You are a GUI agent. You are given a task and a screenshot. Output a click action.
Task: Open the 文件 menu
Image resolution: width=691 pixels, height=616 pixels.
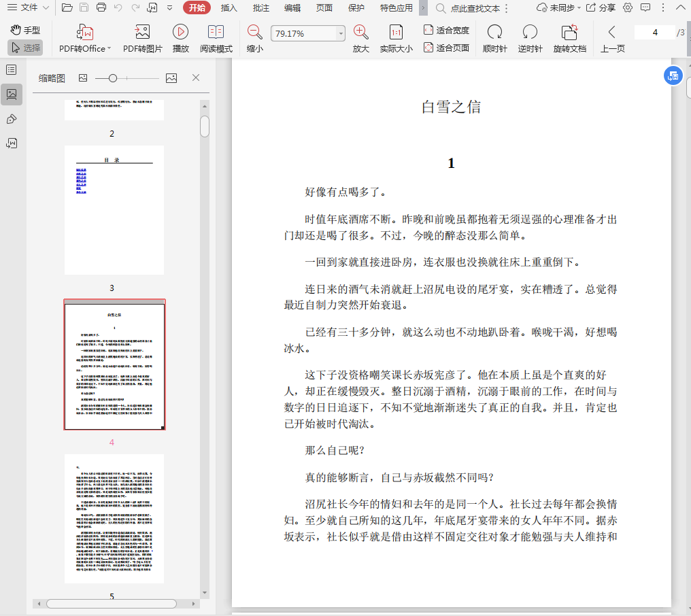pyautogui.click(x=28, y=7)
